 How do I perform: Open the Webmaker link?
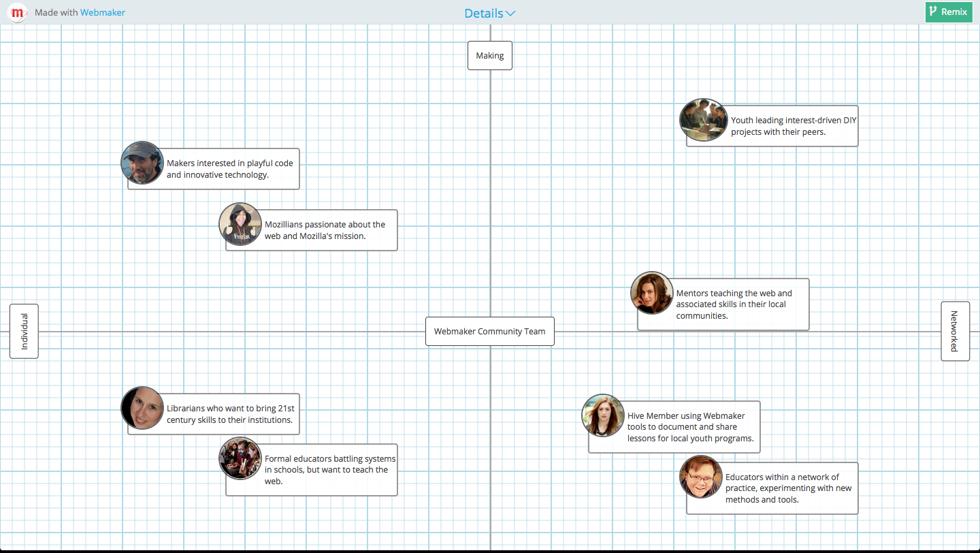coord(103,12)
